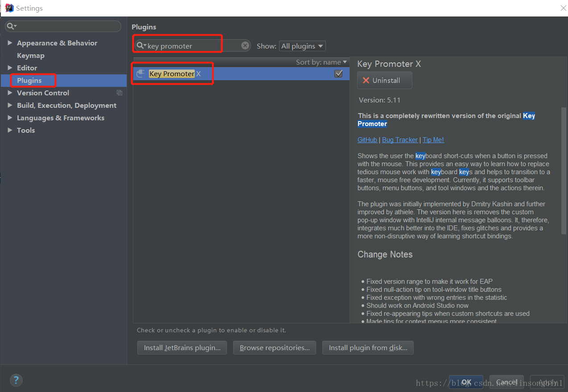Image resolution: width=568 pixels, height=392 pixels.
Task: Expand the Tools section
Action: (x=10, y=130)
